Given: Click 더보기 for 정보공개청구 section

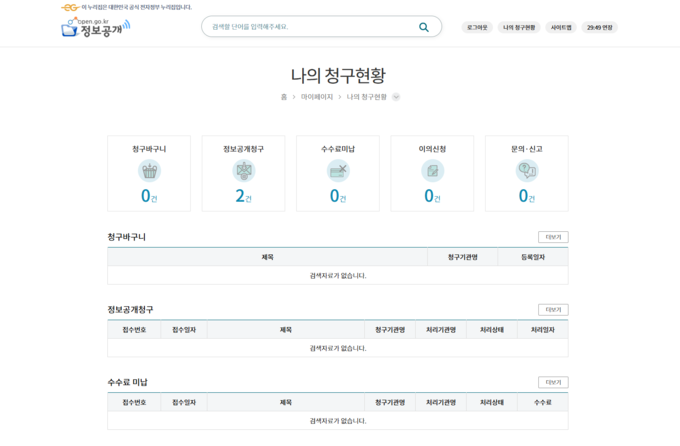Looking at the screenshot, I should tap(553, 310).
